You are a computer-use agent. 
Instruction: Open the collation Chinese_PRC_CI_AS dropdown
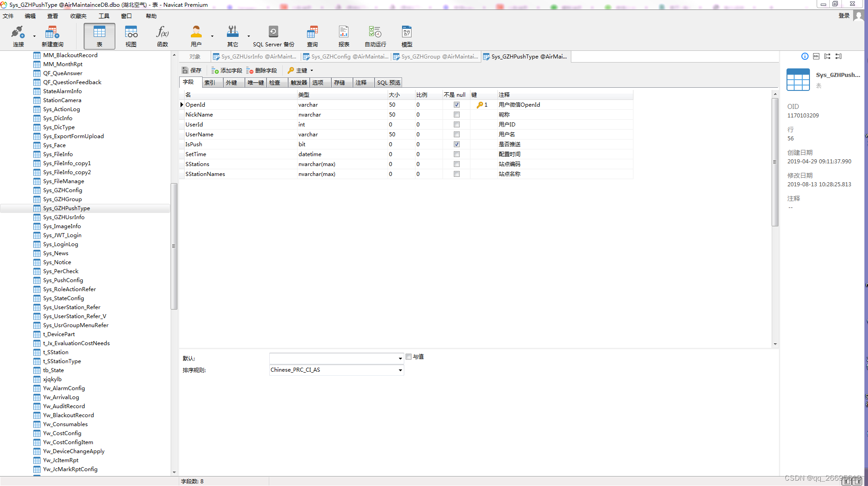point(400,370)
